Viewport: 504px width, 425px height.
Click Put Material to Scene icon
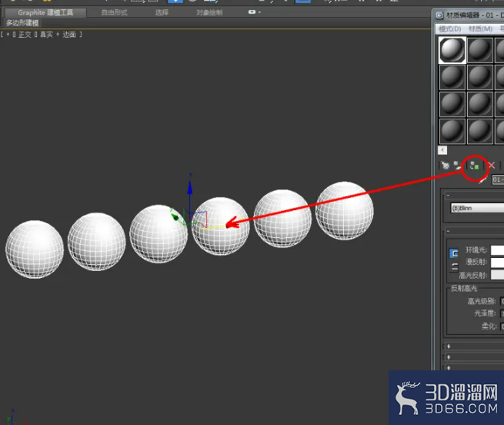[457, 166]
